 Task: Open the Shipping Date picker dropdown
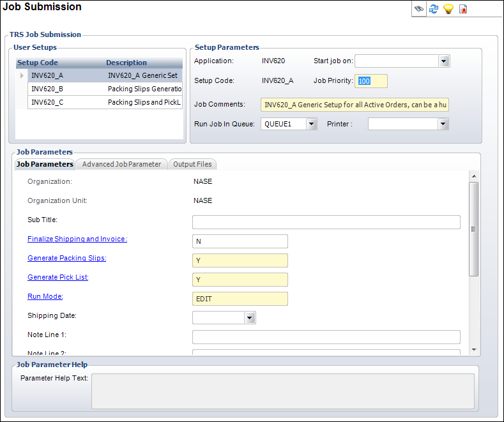(x=249, y=317)
